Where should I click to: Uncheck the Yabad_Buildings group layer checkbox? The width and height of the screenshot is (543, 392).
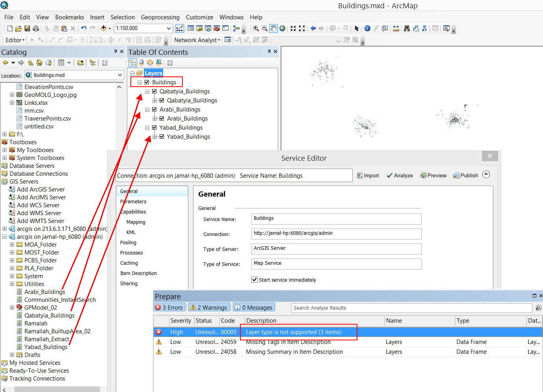[x=154, y=128]
